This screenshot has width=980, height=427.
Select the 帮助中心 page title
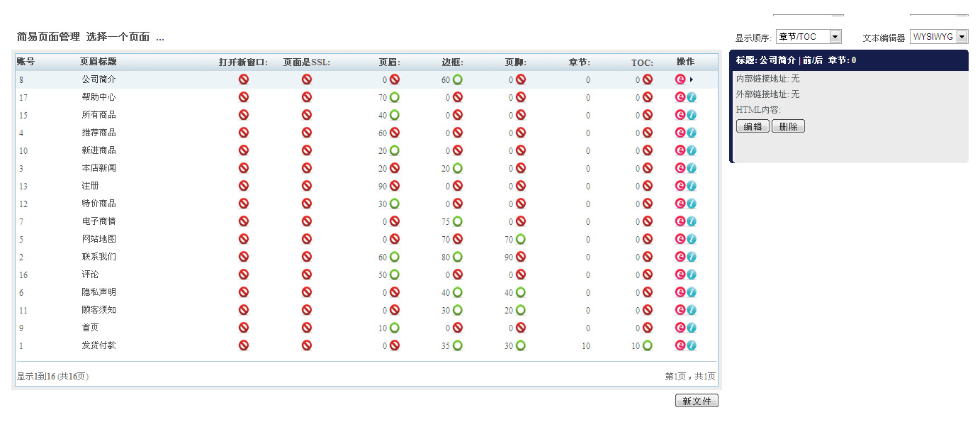click(x=98, y=97)
